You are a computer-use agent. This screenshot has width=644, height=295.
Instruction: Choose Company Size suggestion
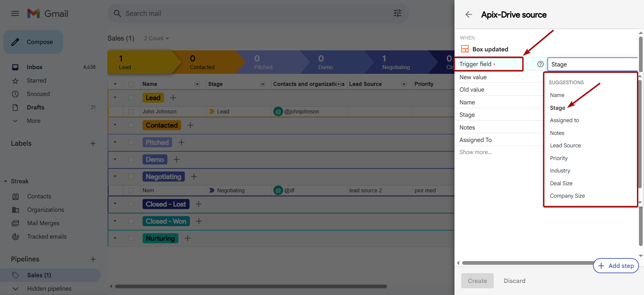pos(567,196)
